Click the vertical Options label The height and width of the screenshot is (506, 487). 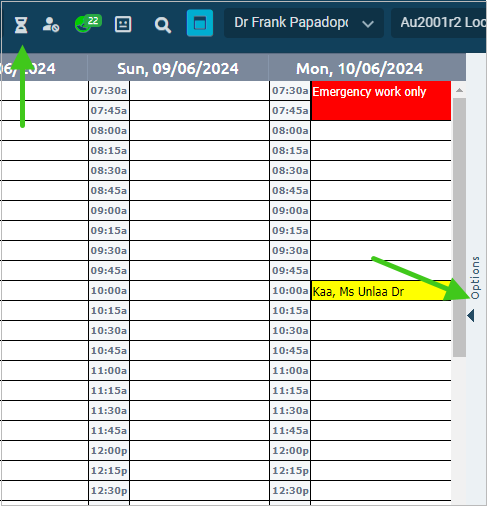tap(476, 278)
